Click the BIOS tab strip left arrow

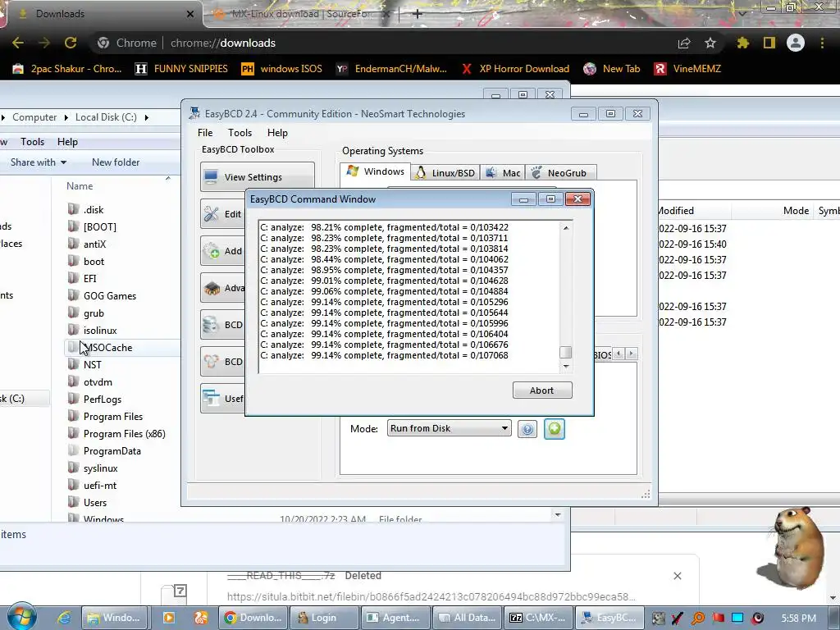tap(619, 354)
